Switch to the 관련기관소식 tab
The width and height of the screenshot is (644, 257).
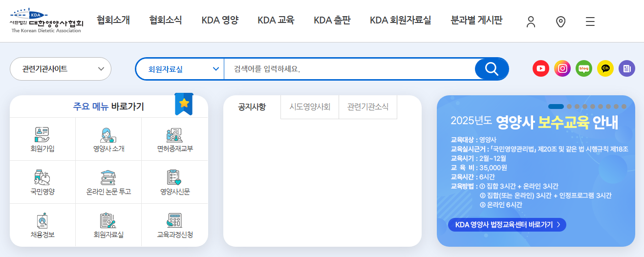click(x=368, y=107)
